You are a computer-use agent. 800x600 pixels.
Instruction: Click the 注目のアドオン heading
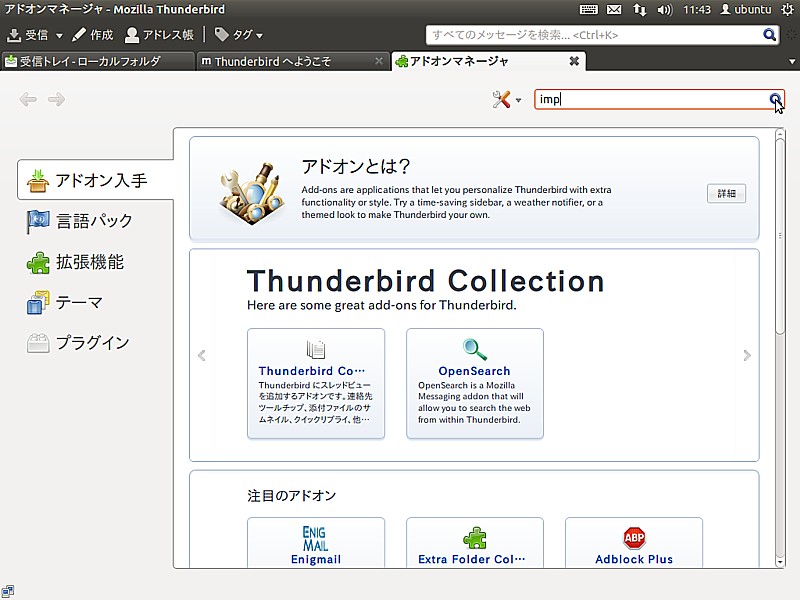[x=291, y=495]
